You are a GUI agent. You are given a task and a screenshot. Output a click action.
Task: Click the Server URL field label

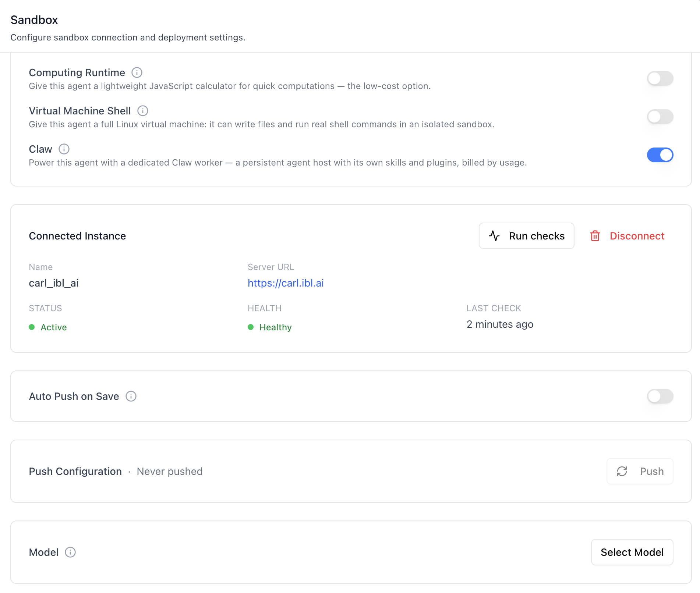click(271, 267)
